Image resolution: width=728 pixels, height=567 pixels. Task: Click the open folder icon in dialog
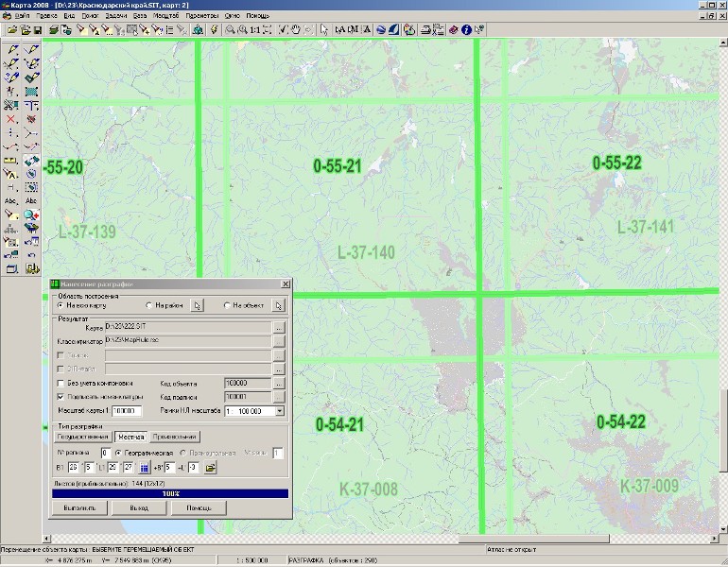[211, 467]
